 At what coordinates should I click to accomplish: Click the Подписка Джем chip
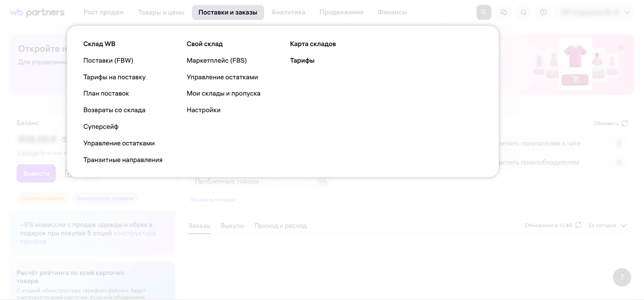click(x=43, y=198)
